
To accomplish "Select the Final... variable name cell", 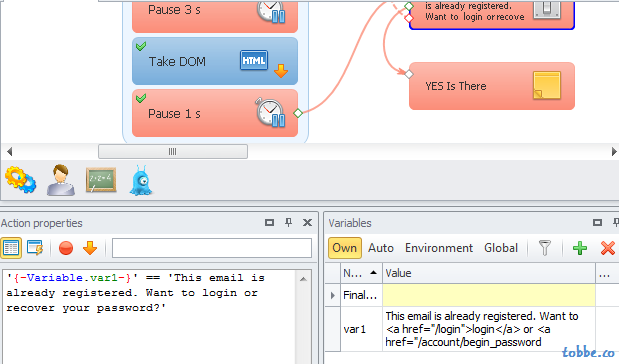I will [x=361, y=295].
